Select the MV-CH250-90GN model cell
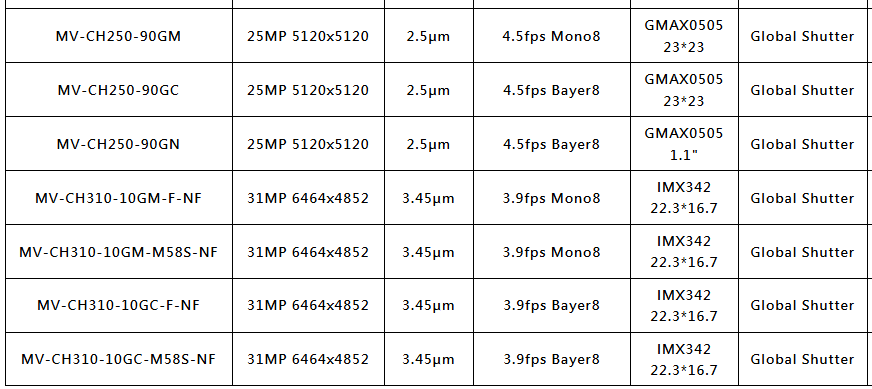Screen dimensions: 872x389 [118, 144]
